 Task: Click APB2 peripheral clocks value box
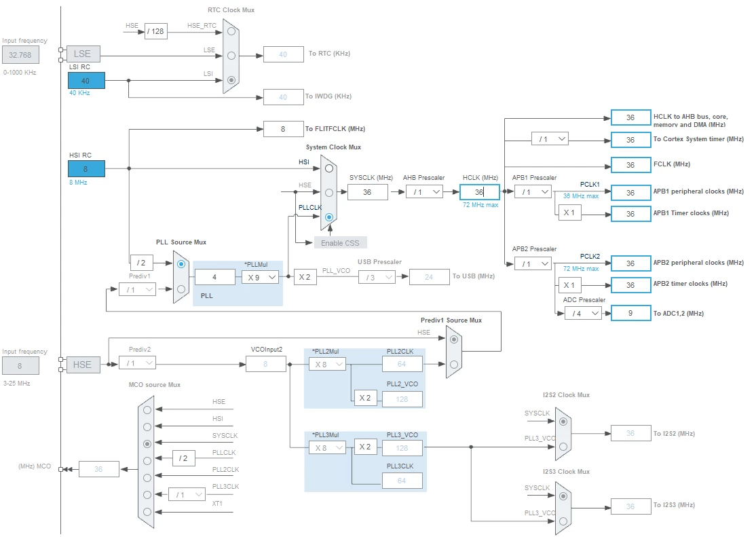click(x=630, y=263)
